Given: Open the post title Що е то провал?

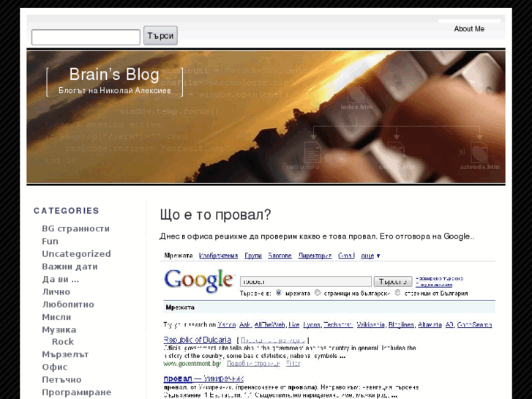Looking at the screenshot, I should click(215, 215).
